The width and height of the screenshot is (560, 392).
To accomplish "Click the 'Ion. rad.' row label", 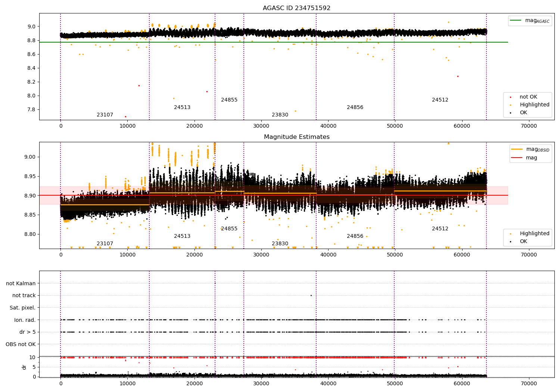I will pyautogui.click(x=25, y=320).
